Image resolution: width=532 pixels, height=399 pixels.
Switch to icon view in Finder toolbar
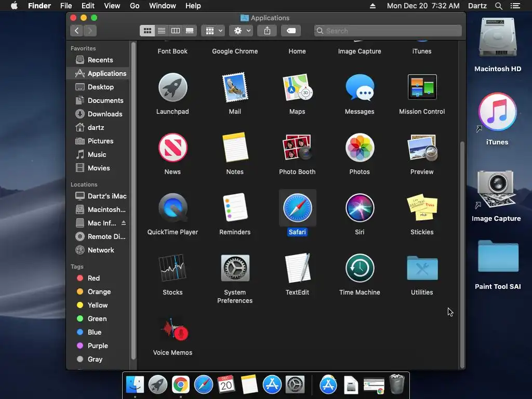[147, 31]
